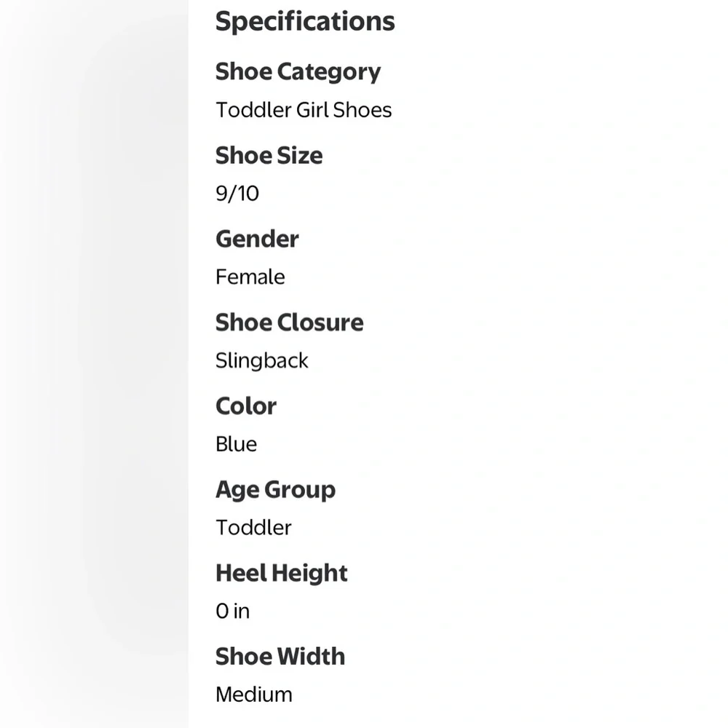Select the Shoe Category label
The image size is (728, 728).
(x=298, y=72)
